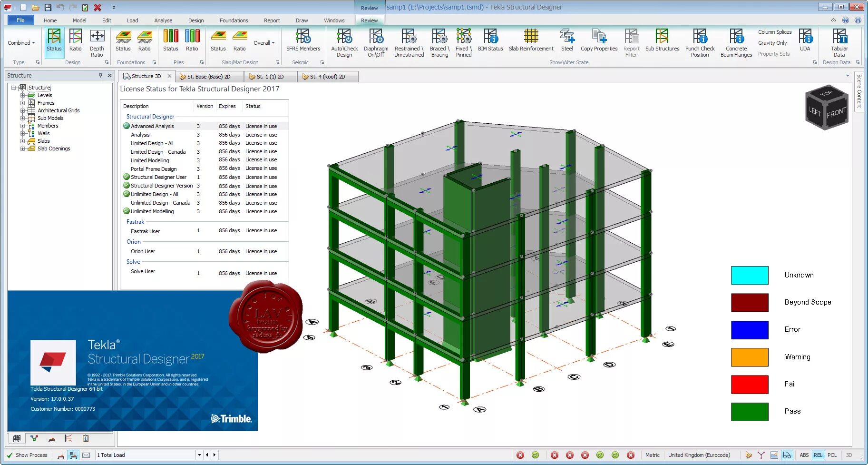The image size is (868, 465).
Task: Toggle Gravity Only option
Action: (x=772, y=43)
